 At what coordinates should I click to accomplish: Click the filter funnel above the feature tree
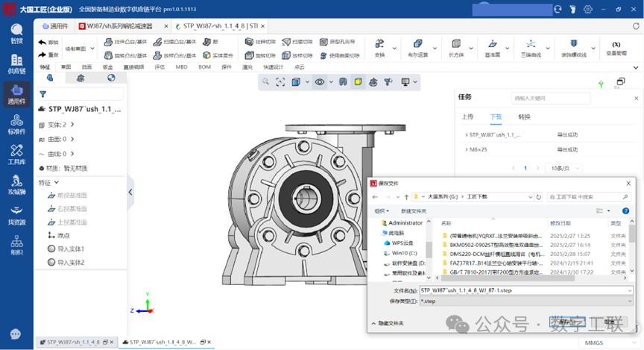[x=42, y=94]
